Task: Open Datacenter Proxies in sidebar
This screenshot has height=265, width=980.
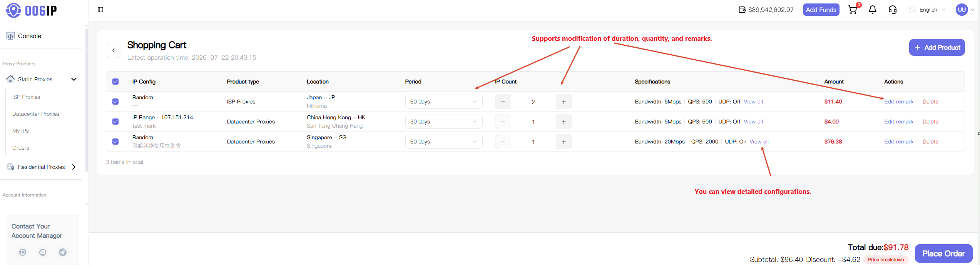Action: pyautogui.click(x=36, y=114)
